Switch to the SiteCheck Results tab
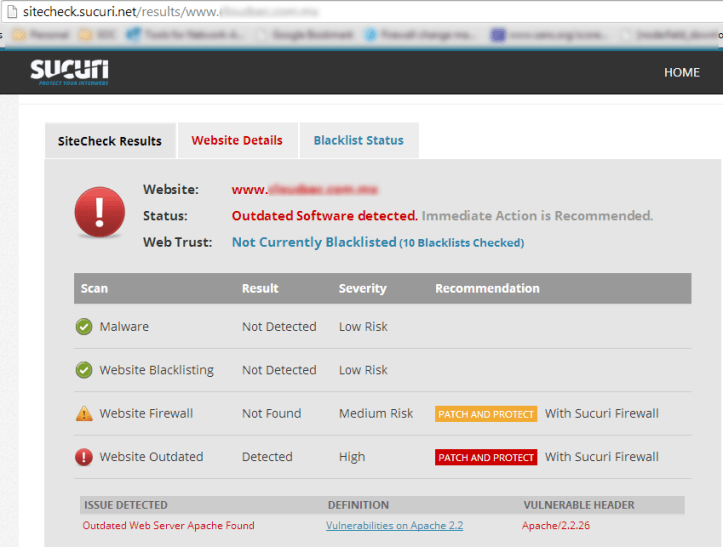The height and width of the screenshot is (547, 723). [110, 141]
